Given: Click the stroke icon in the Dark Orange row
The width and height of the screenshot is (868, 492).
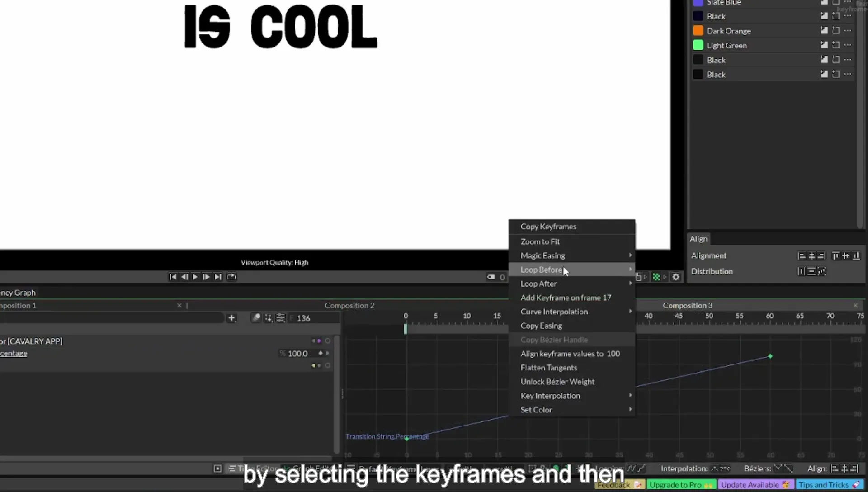Looking at the screenshot, I should [x=835, y=31].
